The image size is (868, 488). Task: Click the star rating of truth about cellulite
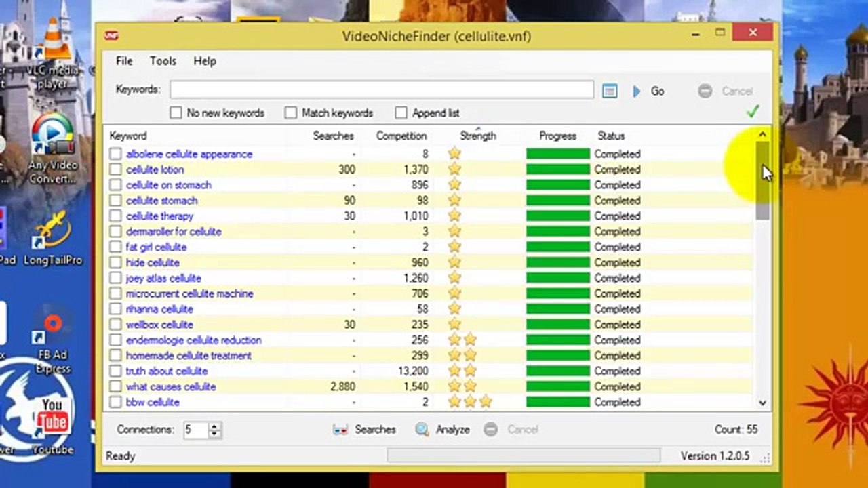coord(462,371)
